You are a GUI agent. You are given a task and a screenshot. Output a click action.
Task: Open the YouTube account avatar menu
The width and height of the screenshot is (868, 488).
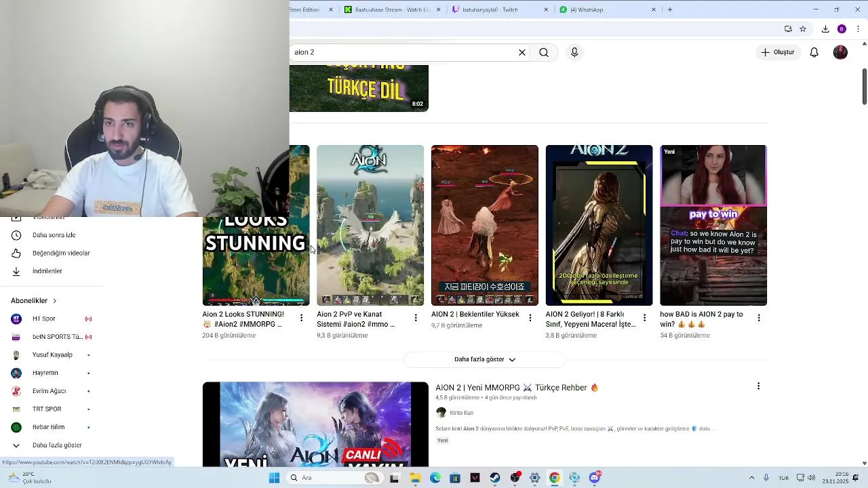pos(840,52)
